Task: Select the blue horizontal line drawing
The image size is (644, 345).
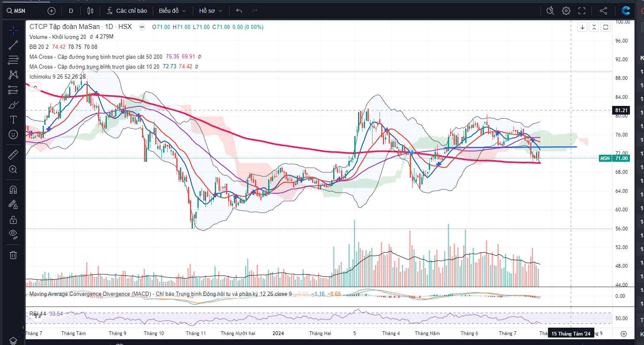Action: coord(511,147)
